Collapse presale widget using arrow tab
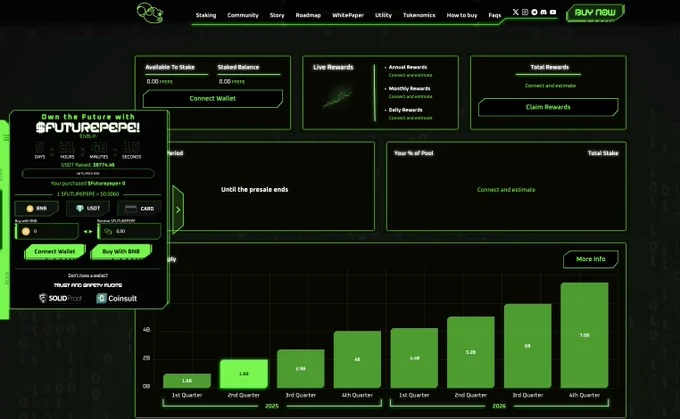The width and height of the screenshot is (680, 419). point(178,210)
